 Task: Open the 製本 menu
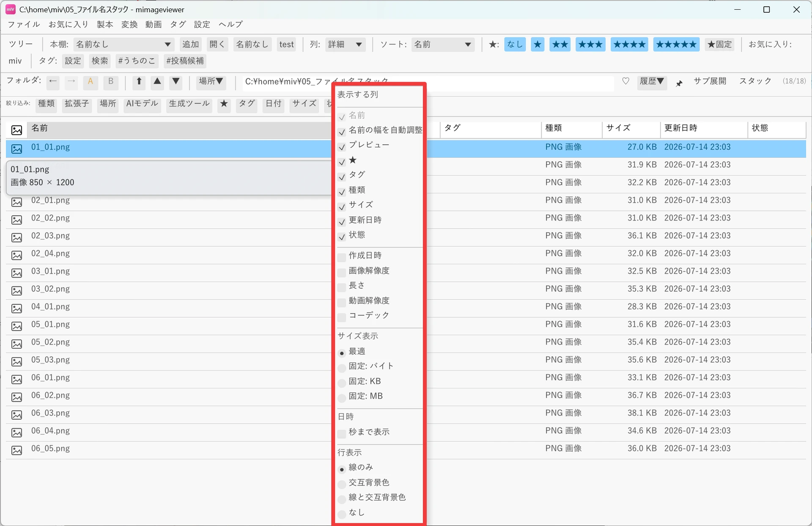click(105, 25)
